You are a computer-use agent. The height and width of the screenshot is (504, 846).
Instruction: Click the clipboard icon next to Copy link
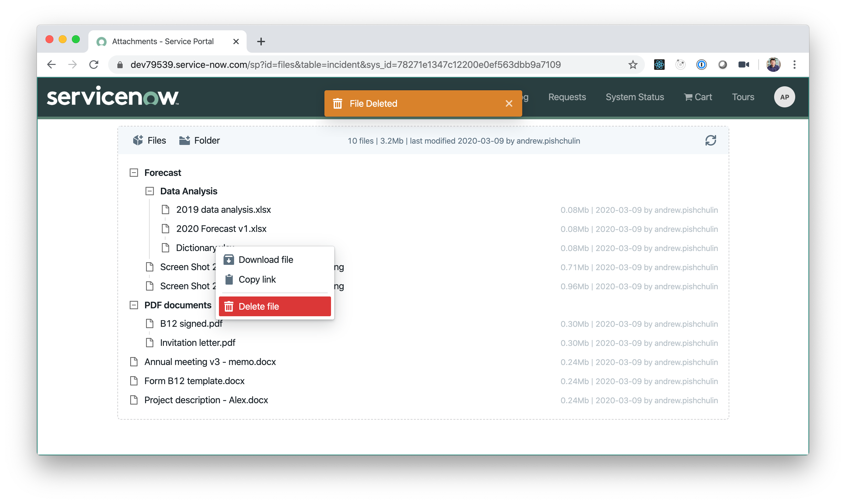point(229,279)
